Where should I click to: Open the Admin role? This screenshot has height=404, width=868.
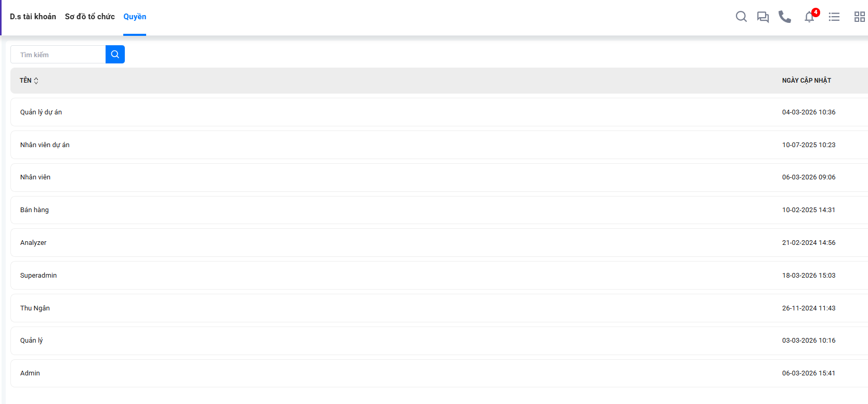[x=30, y=373]
